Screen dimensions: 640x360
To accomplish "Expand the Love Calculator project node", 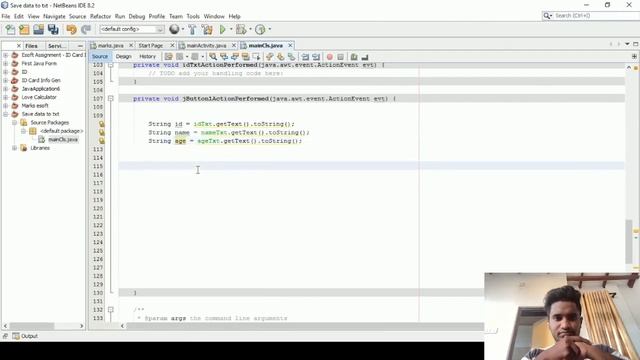I will (x=6, y=97).
